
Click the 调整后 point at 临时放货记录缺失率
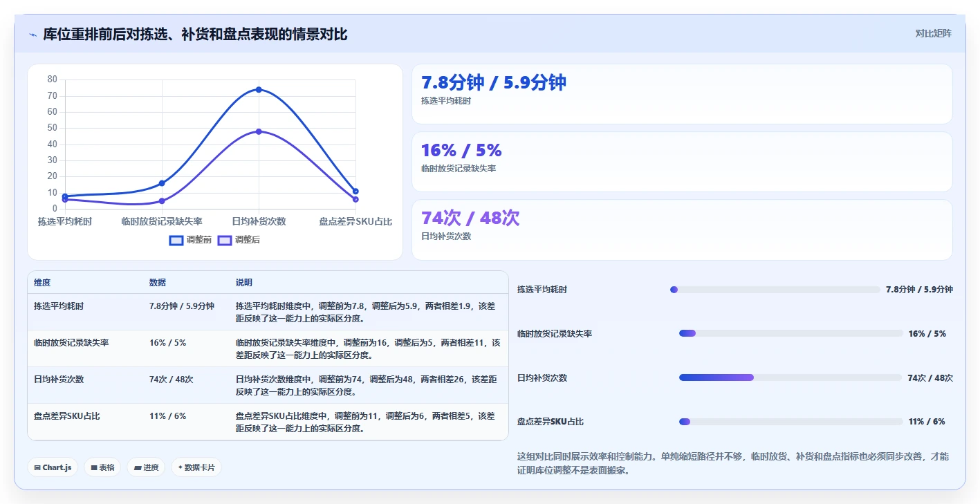coord(162,201)
